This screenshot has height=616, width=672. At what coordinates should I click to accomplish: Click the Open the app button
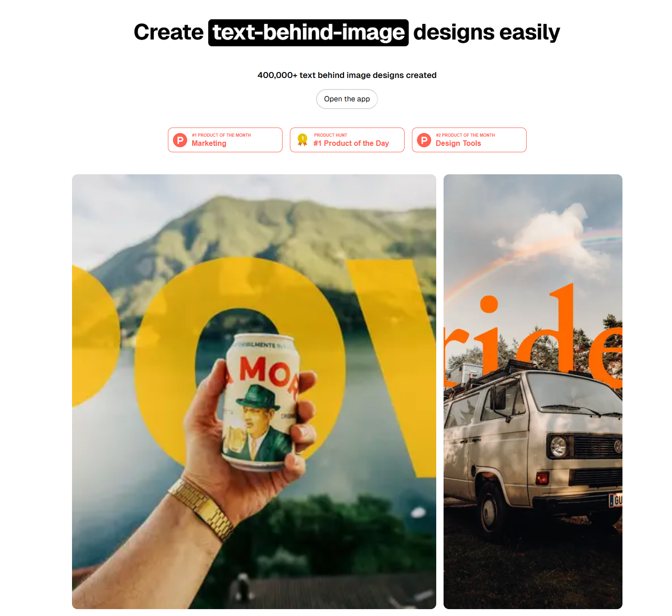(347, 99)
